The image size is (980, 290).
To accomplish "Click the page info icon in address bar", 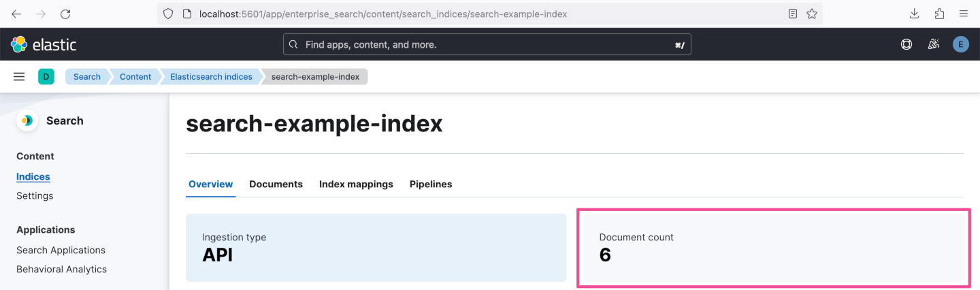I will [188, 14].
